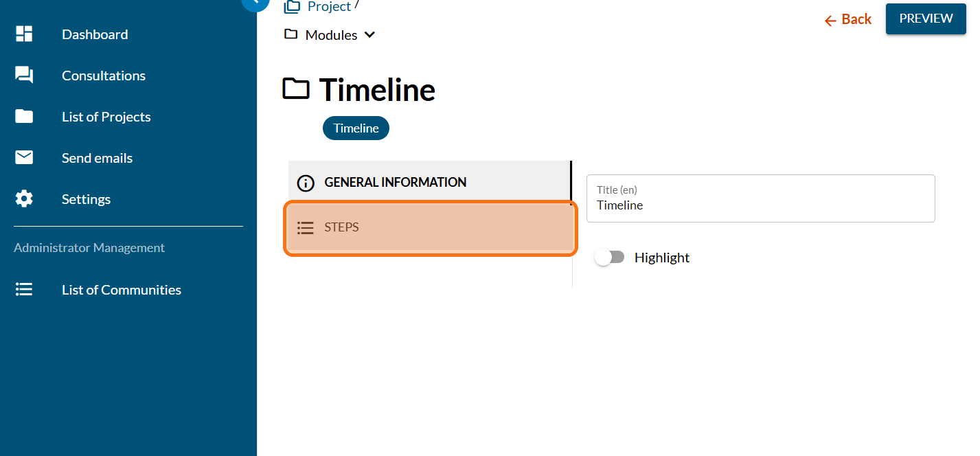980x456 pixels.
Task: Click the Title (en) input field
Action: 760,205
